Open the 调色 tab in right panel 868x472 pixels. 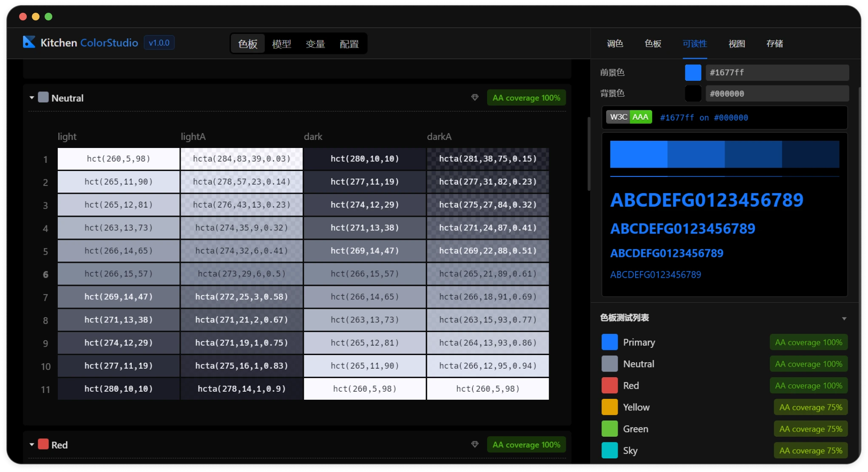click(615, 43)
